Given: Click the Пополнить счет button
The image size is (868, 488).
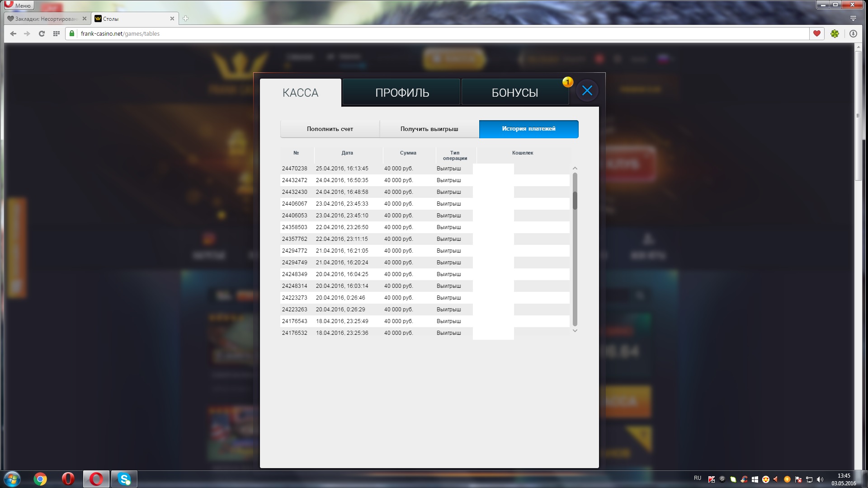Looking at the screenshot, I should tap(330, 129).
